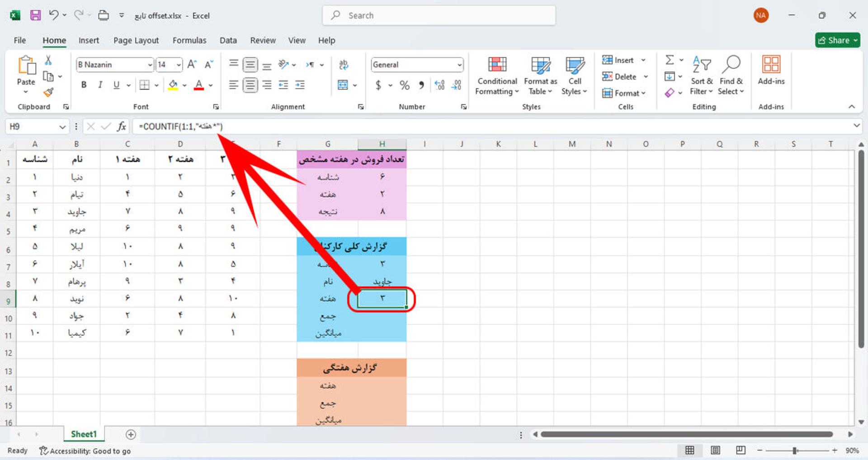Image resolution: width=868 pixels, height=460 pixels.
Task: Click the Fill down icon in Editing
Action: (670, 76)
